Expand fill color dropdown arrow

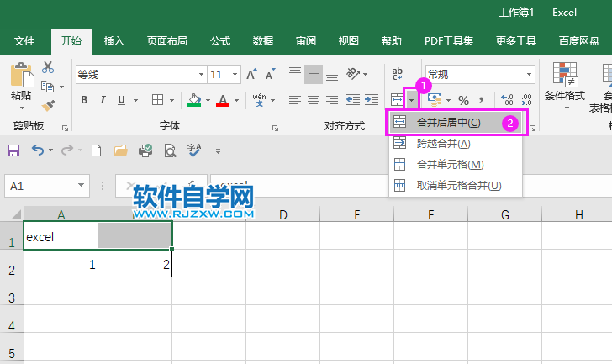click(208, 100)
